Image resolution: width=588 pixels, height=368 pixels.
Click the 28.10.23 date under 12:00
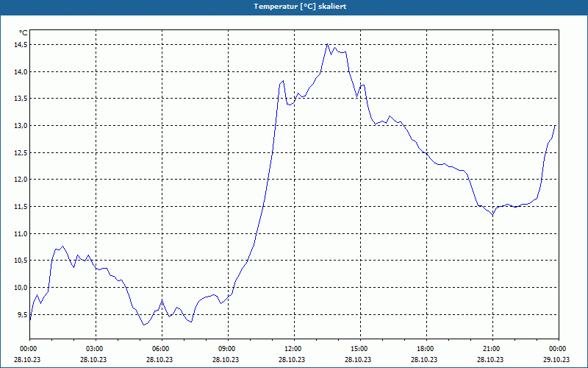(292, 359)
